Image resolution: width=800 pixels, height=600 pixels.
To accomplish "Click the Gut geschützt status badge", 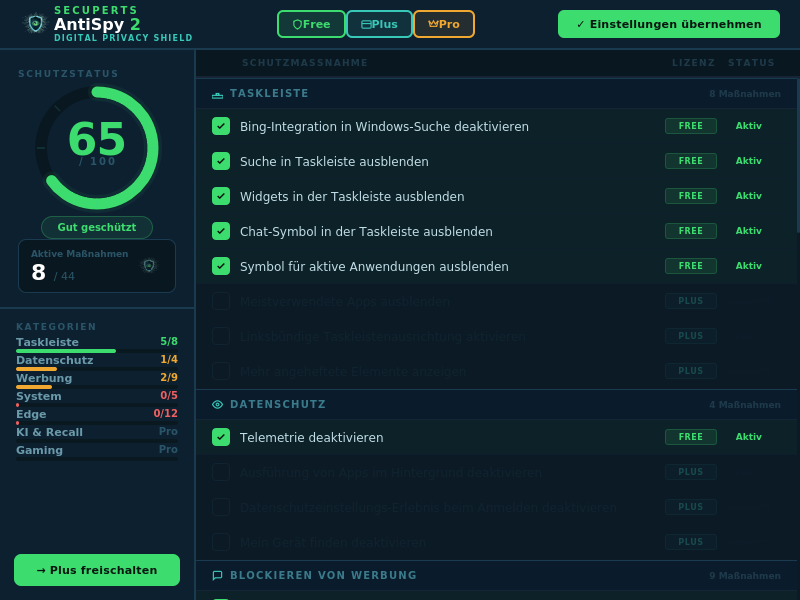I will [x=96, y=227].
